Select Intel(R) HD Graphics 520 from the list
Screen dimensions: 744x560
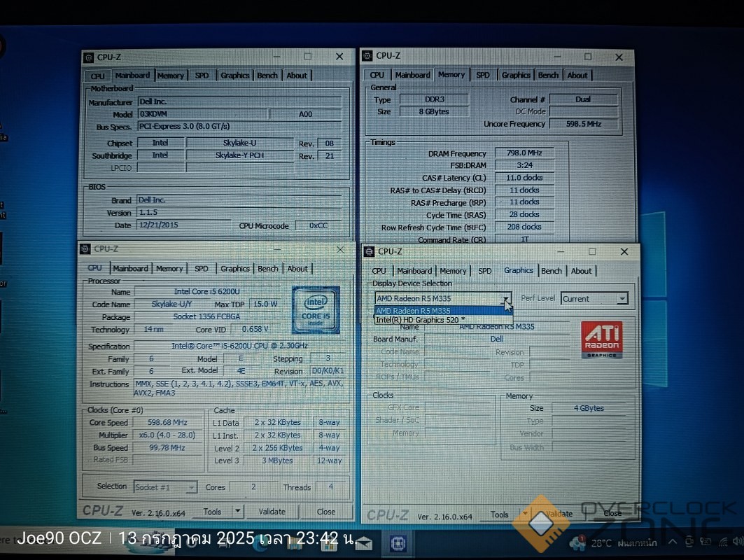point(420,320)
